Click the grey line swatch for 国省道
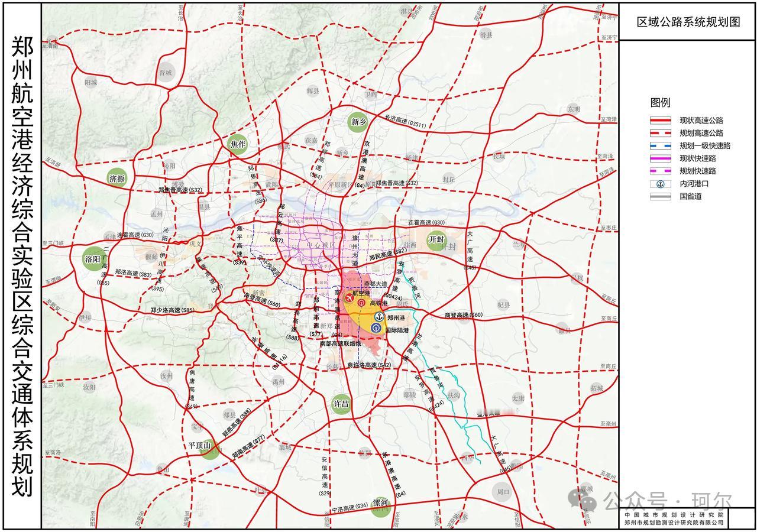 [662, 196]
